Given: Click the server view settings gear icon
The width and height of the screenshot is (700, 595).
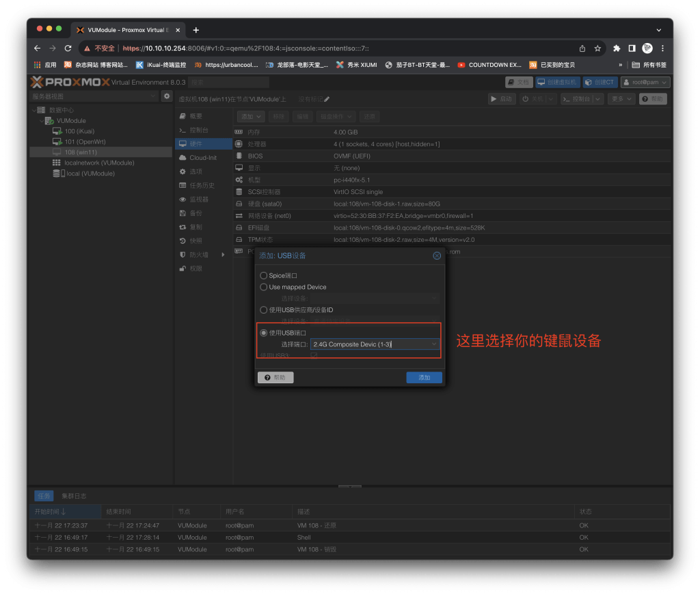Looking at the screenshot, I should point(166,96).
